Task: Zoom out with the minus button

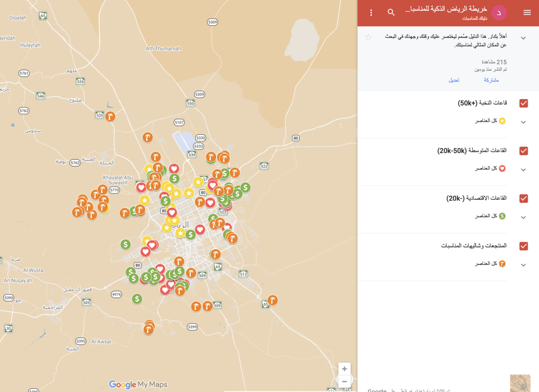Action: 344,382
